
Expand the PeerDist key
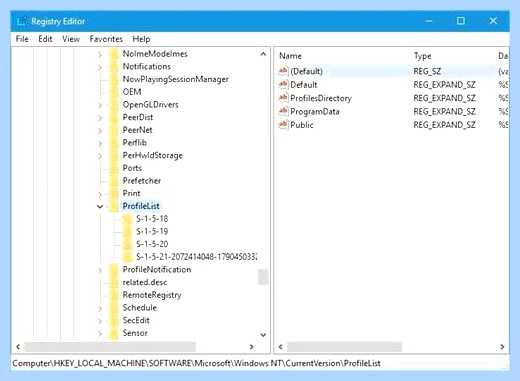point(100,118)
